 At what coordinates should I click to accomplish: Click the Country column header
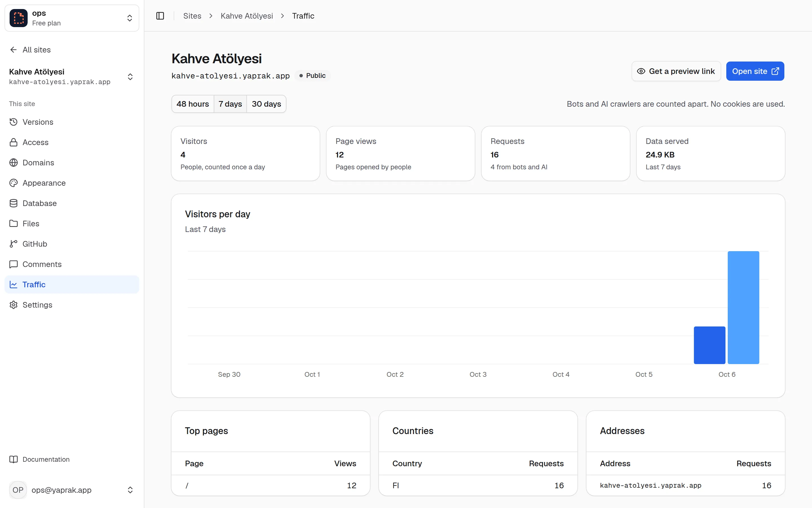[x=407, y=463]
